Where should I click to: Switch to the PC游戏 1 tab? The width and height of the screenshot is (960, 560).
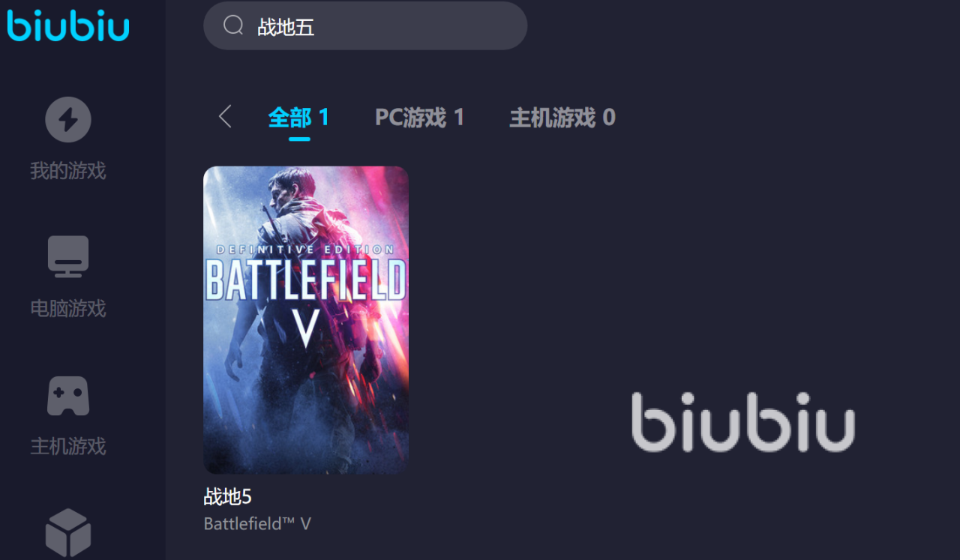419,118
